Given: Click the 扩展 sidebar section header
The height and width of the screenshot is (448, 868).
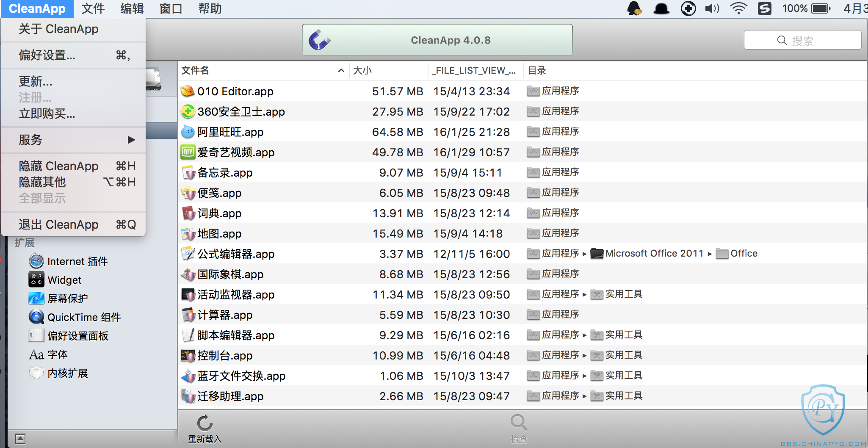Looking at the screenshot, I should [x=25, y=243].
